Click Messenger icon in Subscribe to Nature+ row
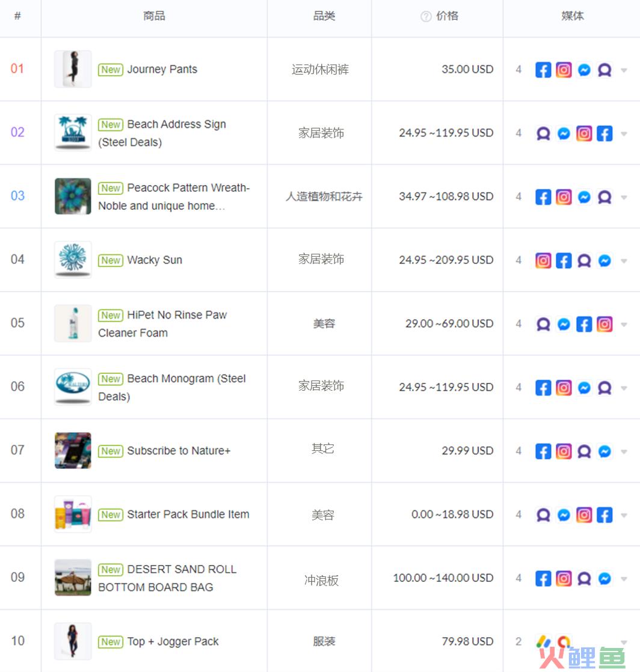This screenshot has height=672, width=640. (x=605, y=451)
